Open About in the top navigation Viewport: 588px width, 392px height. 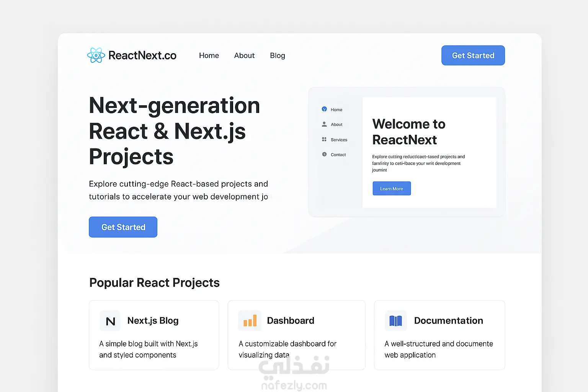244,56
